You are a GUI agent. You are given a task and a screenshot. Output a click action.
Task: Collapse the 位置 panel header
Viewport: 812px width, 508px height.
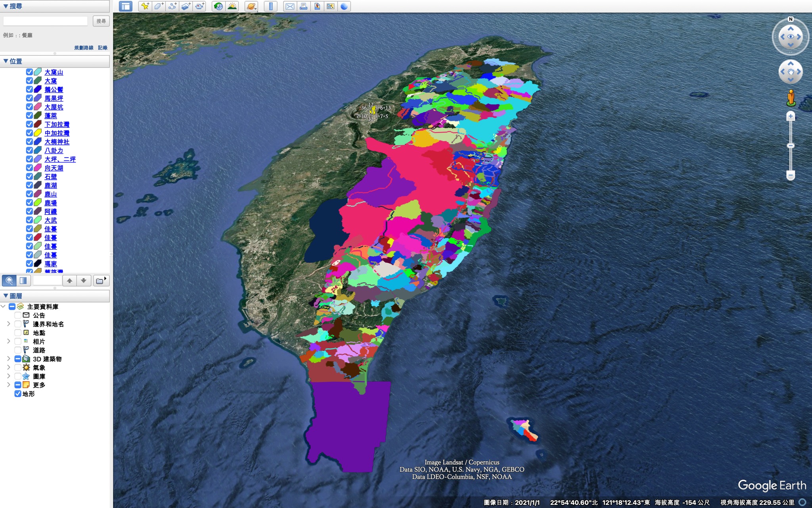click(x=6, y=61)
